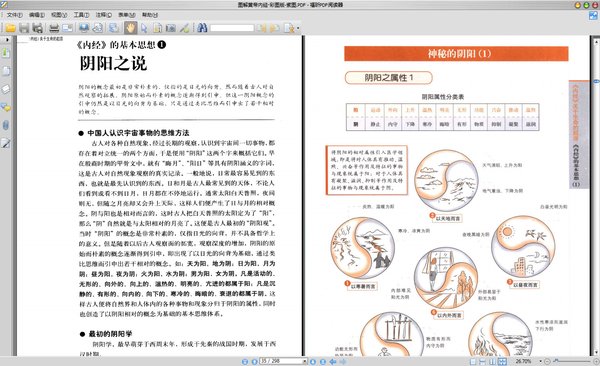Click the blue pages icon after rotate
This screenshot has width=600, height=366.
pos(114,28)
